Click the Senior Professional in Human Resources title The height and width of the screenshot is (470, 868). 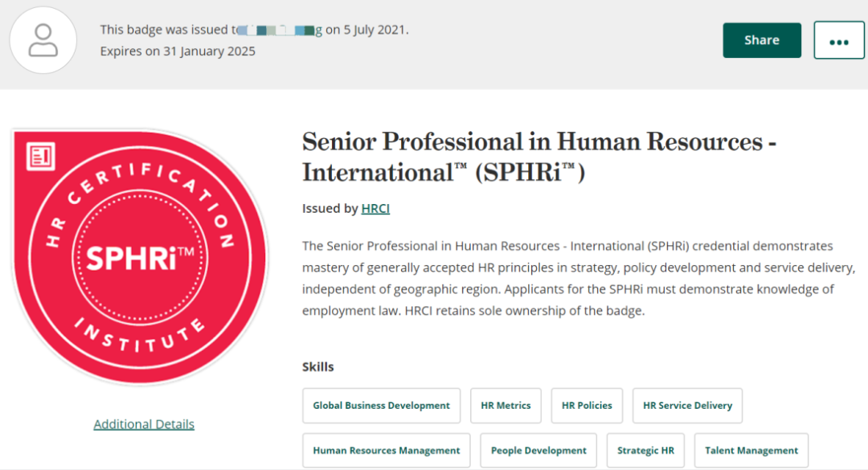[539, 157]
